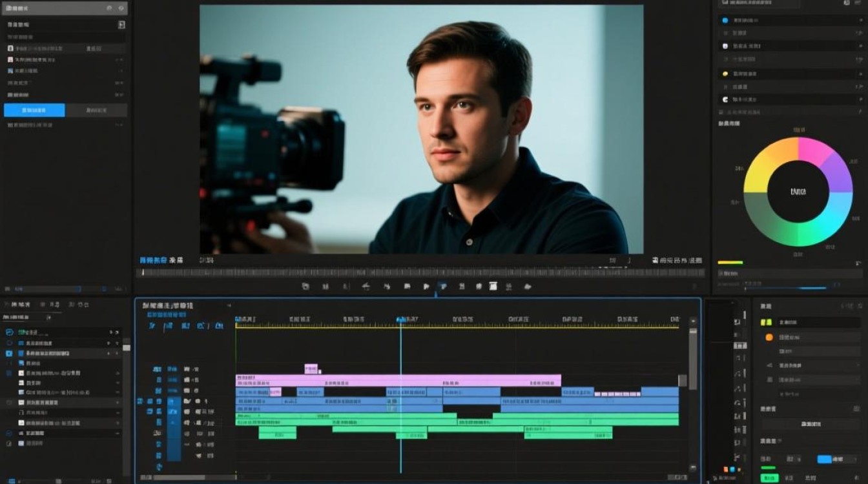Click the timeline time ruler with yellow bar

[457, 322]
